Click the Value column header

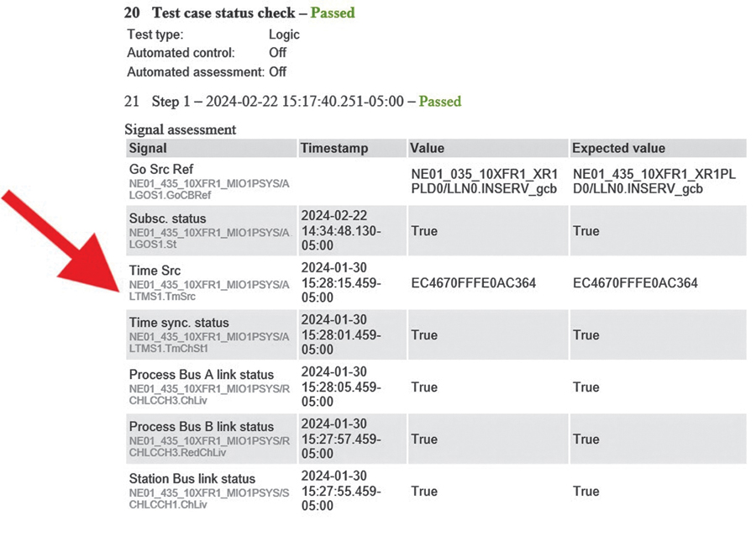tap(428, 149)
